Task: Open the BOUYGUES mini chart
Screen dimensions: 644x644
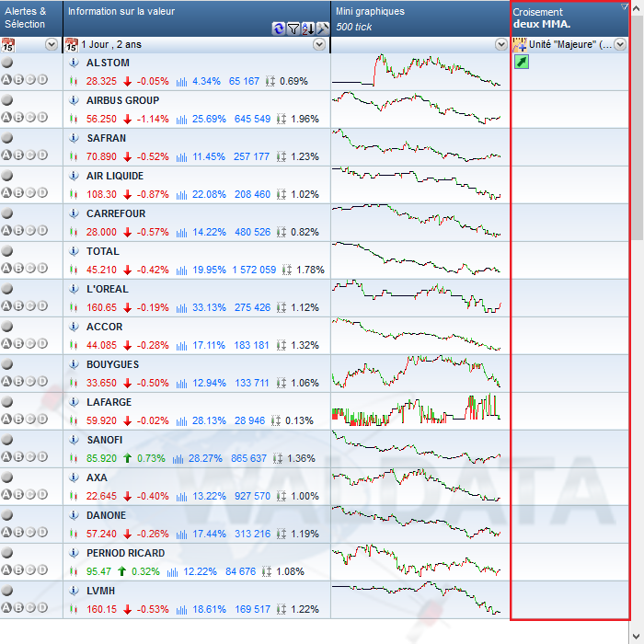Action: point(417,372)
